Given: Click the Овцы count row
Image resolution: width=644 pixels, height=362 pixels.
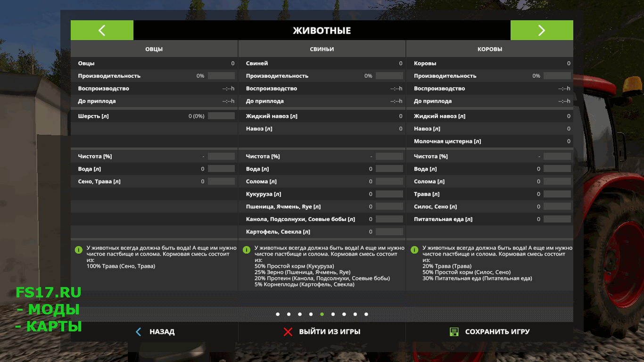Looking at the screenshot, I should click(154, 63).
